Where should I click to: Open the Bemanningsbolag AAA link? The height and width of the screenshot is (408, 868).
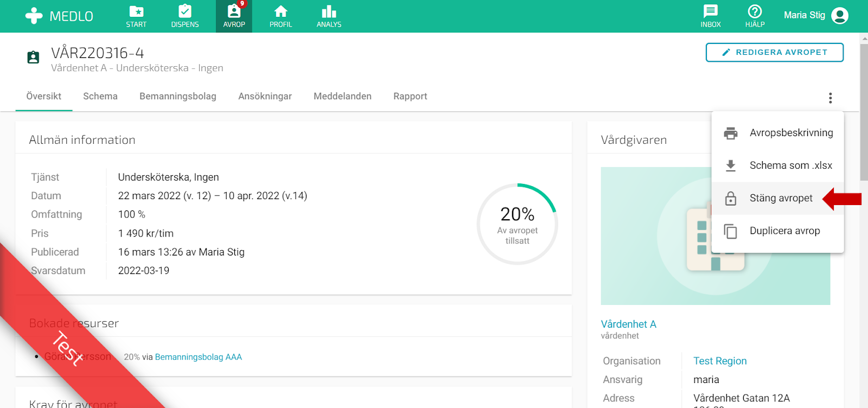click(x=199, y=357)
